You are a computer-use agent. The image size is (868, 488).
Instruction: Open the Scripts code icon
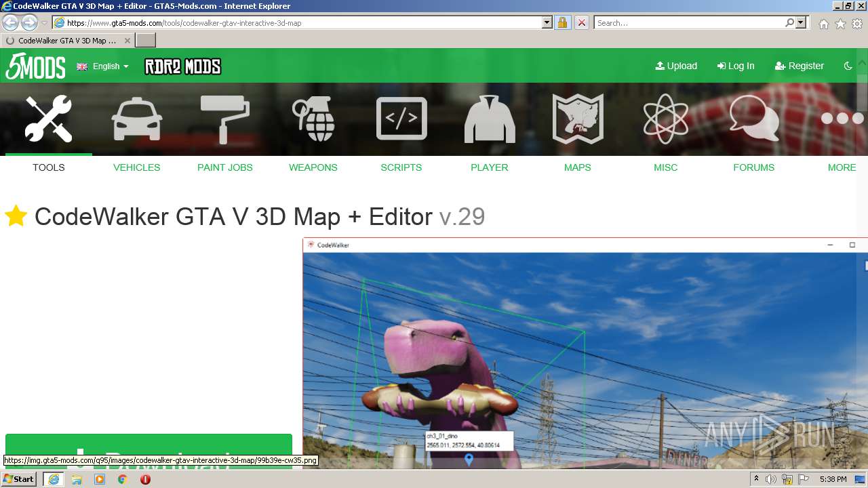tap(401, 119)
